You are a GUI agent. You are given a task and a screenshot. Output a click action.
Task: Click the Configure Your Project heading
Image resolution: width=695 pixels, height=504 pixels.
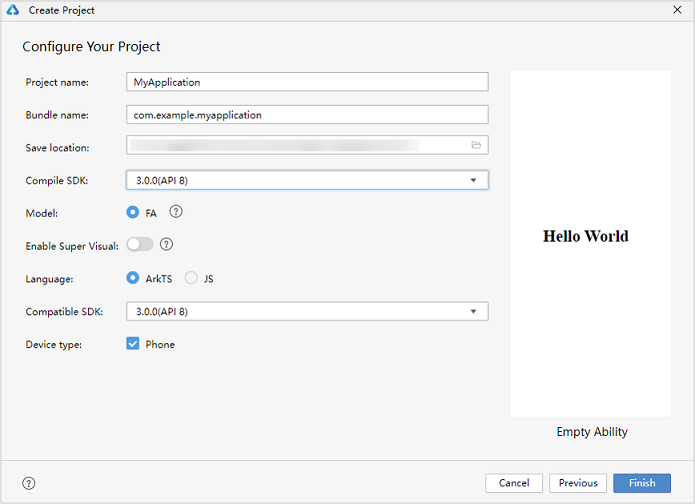91,47
